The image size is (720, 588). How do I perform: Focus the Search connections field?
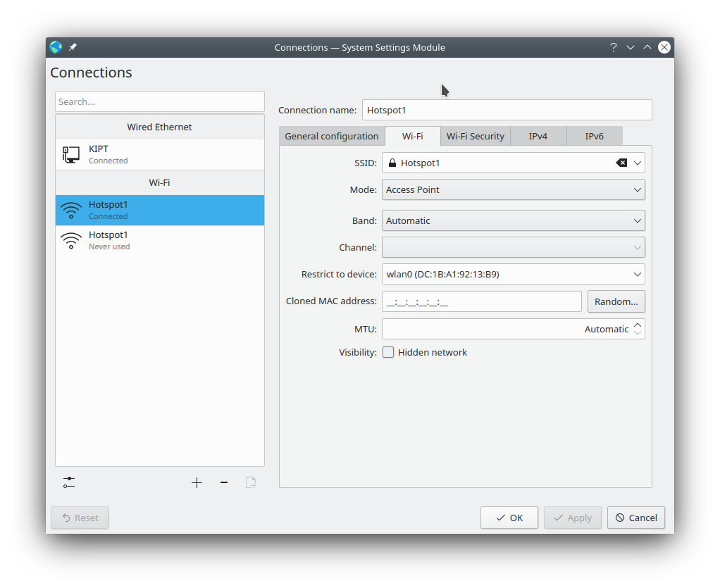(160, 101)
